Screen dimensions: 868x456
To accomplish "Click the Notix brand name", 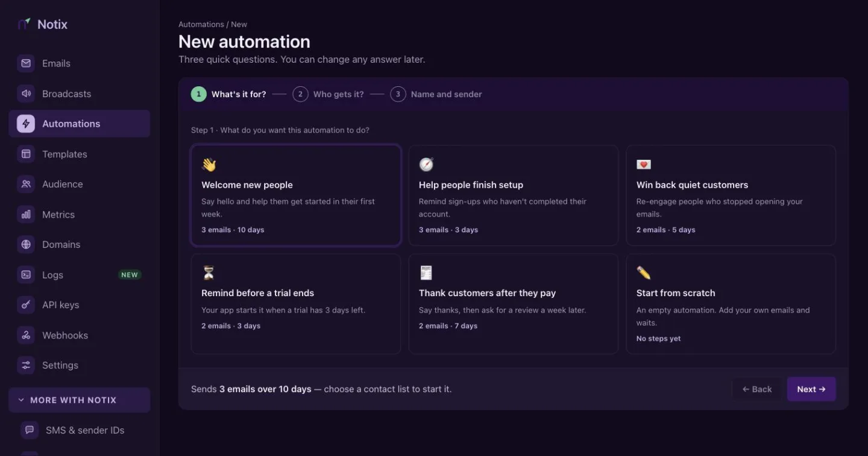I will pos(52,24).
